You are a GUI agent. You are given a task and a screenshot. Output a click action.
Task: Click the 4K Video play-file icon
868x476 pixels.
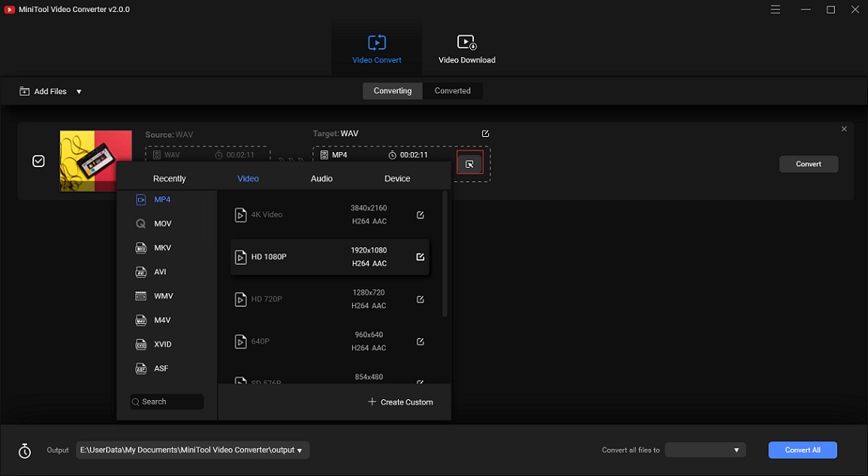pos(240,215)
